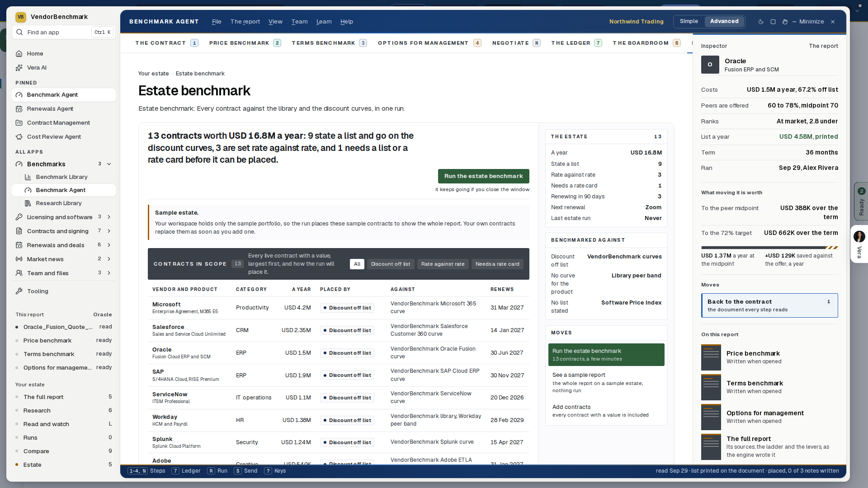This screenshot has height=488, width=868.
Task: Open the Ready side tab
Action: [x=861, y=202]
